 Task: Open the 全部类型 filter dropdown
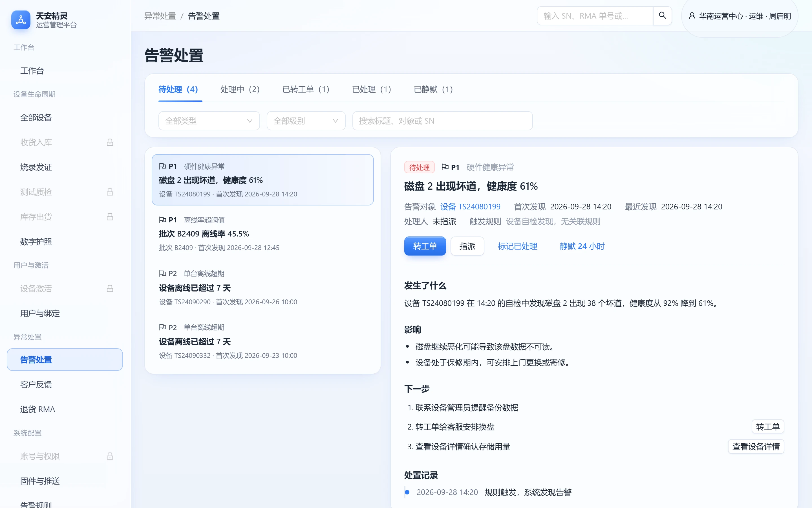click(x=209, y=121)
